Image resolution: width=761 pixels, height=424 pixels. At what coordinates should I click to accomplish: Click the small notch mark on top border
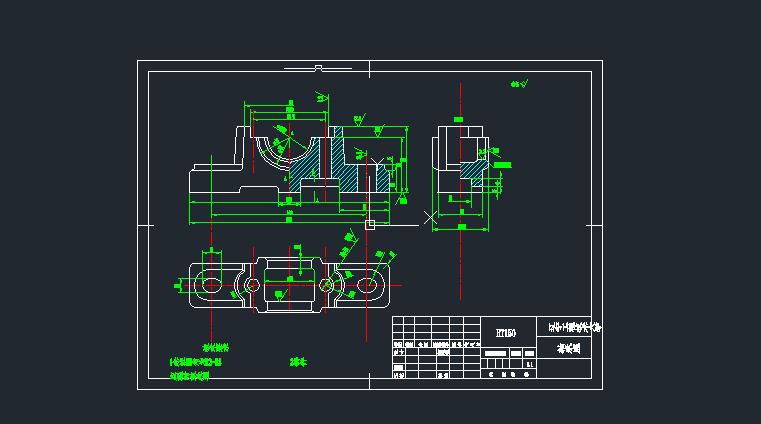[317, 68]
